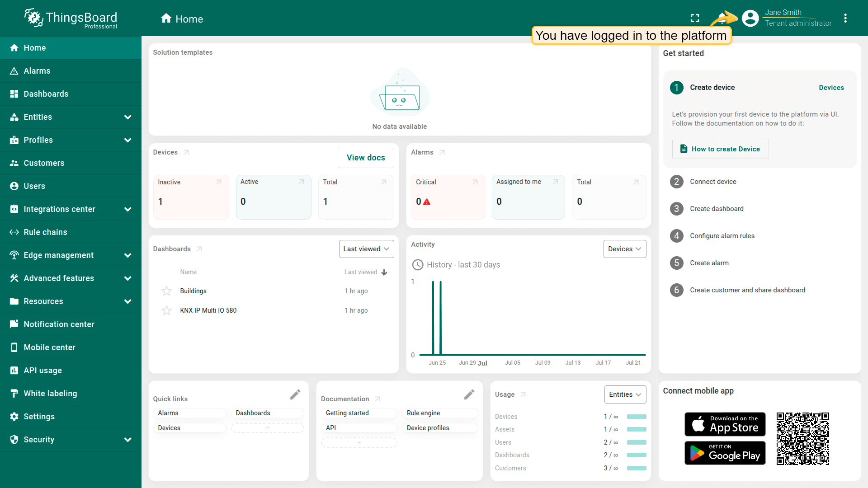
Task: Open Rule chains in sidebar
Action: (45, 232)
